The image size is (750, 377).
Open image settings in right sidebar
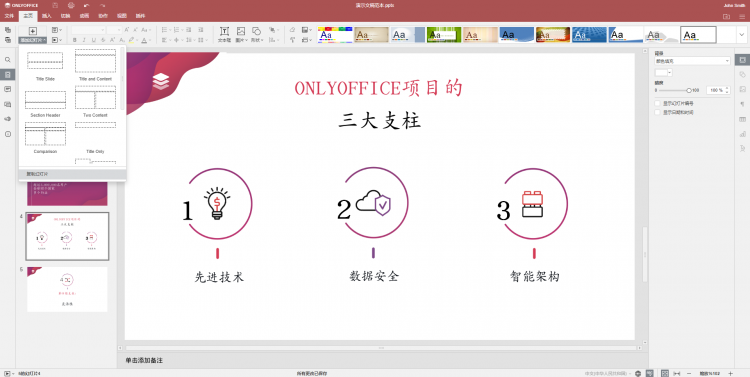point(742,89)
